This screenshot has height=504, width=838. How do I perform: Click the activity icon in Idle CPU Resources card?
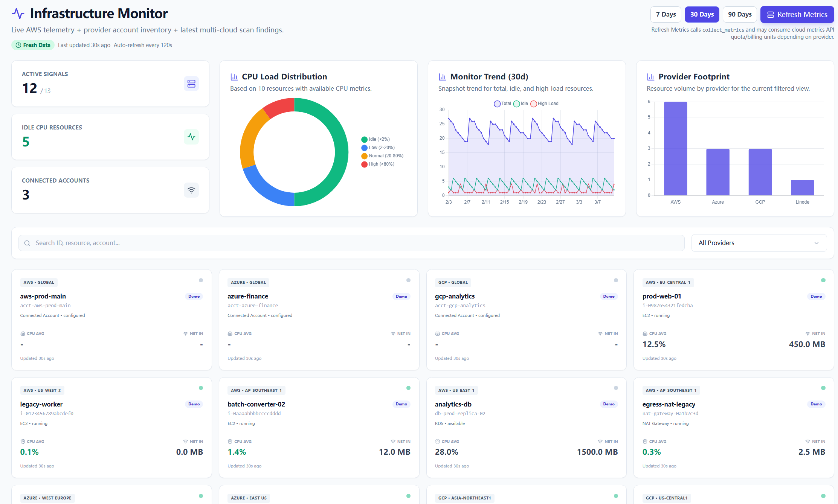(191, 137)
